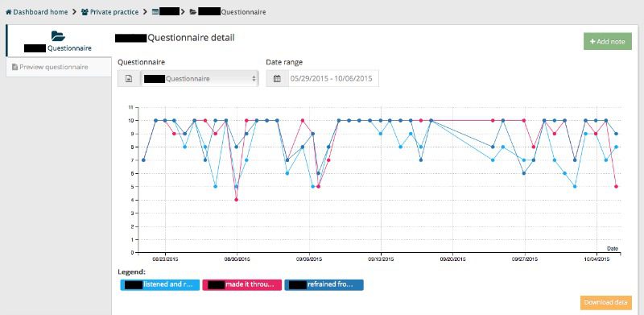644x315 pixels.
Task: Click the first data point at value 7
Action: [143, 160]
